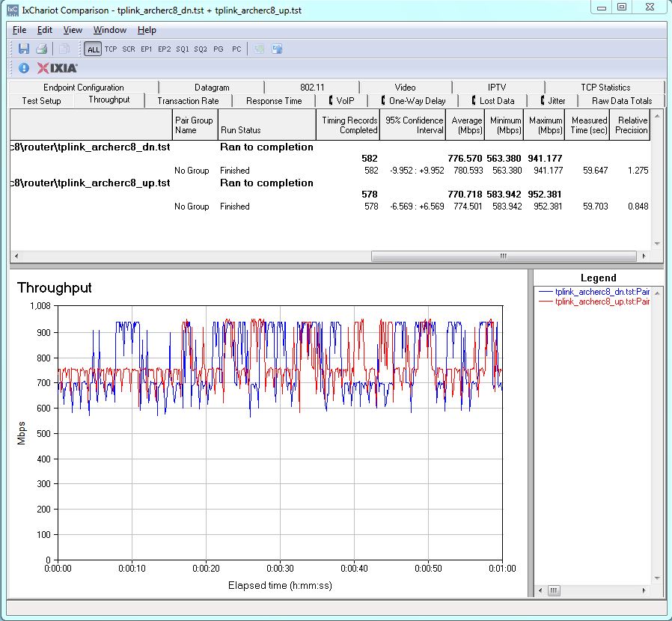The height and width of the screenshot is (621, 672).
Task: Switch to the Lost Data tab
Action: click(x=493, y=101)
